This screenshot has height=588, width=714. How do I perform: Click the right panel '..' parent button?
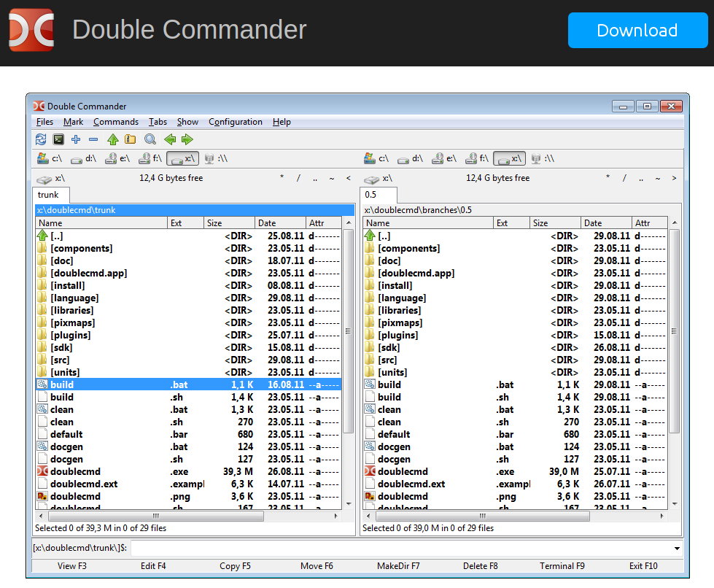click(641, 178)
